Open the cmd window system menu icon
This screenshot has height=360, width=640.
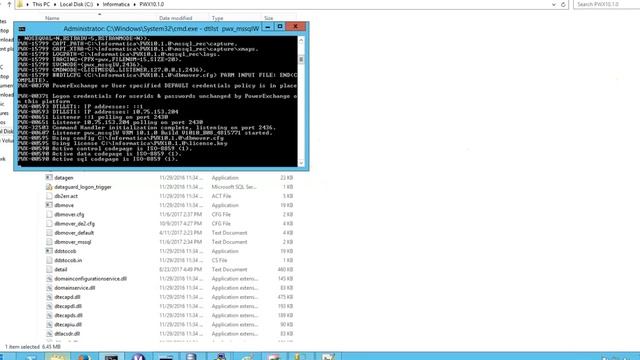tap(22, 29)
